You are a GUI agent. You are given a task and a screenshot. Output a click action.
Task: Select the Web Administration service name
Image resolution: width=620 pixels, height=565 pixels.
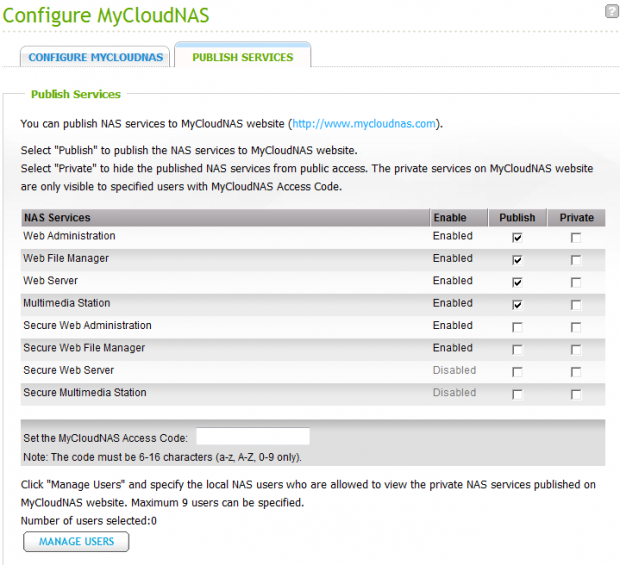point(69,236)
